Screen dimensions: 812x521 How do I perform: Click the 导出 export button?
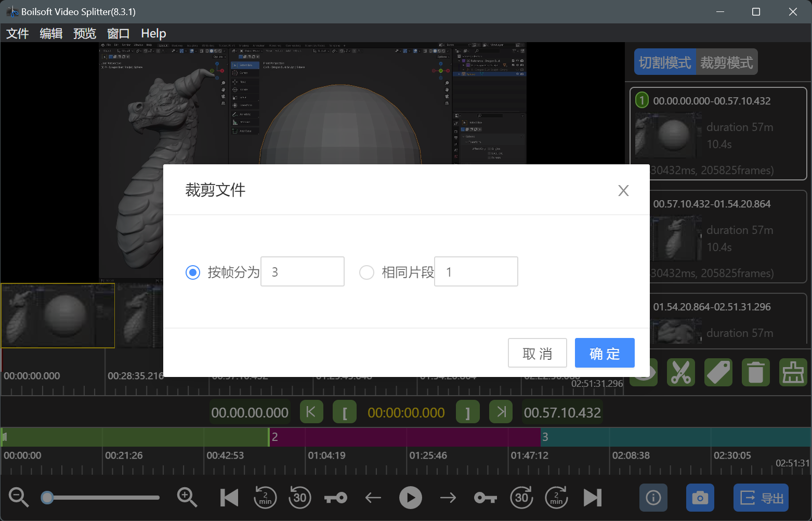(761, 498)
